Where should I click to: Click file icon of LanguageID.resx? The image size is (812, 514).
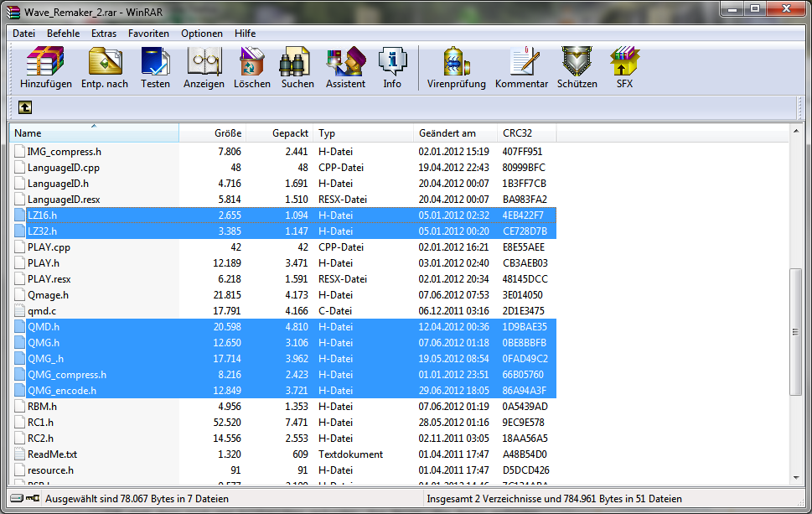click(19, 199)
